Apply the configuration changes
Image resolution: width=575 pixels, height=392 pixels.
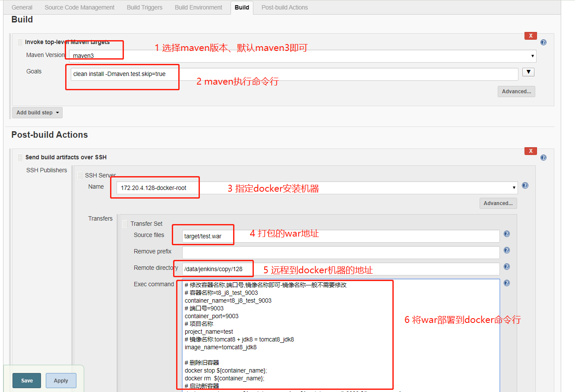pyautogui.click(x=61, y=381)
